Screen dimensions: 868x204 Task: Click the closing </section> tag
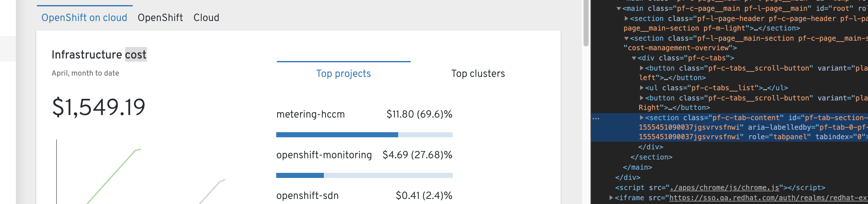pos(651,158)
